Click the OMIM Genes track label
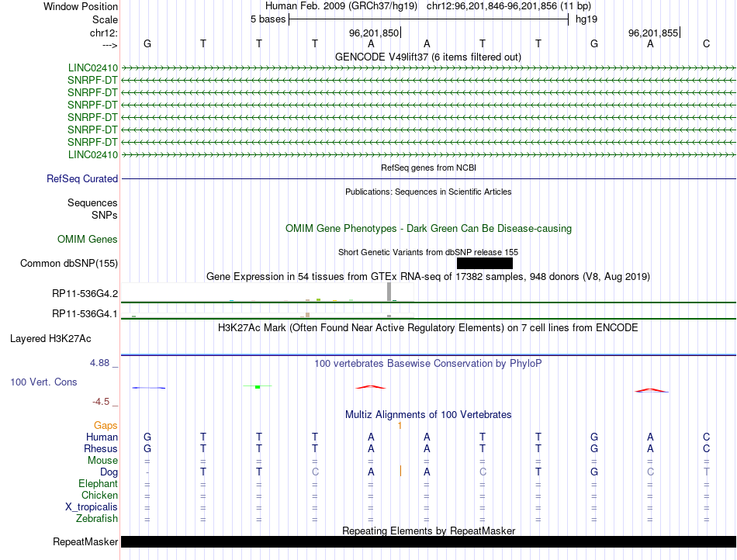737x560 pixels. pos(88,239)
